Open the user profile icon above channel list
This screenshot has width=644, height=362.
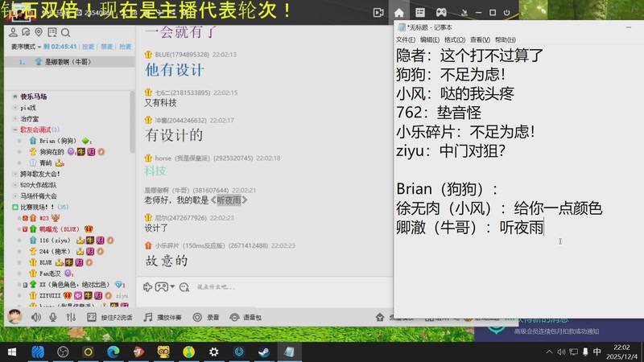(13, 32)
